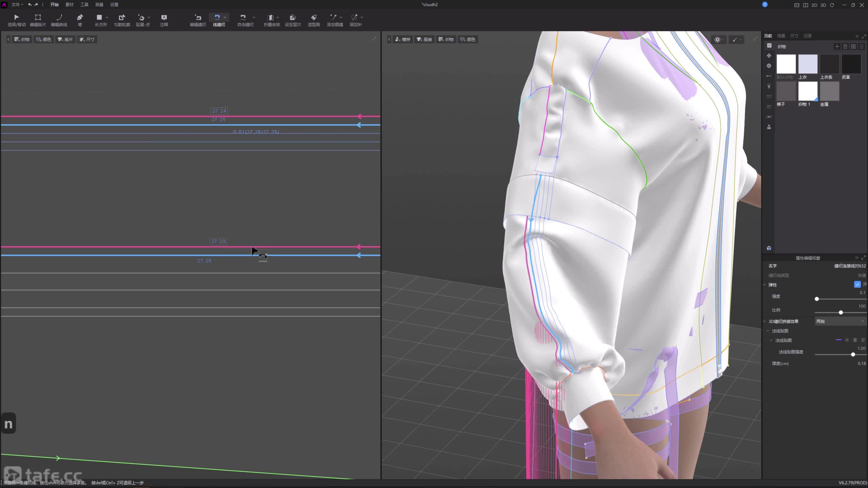This screenshot has height=488, width=868.
Task: Uncheck the 弹性 elasticity checkbox
Action: pos(857,284)
